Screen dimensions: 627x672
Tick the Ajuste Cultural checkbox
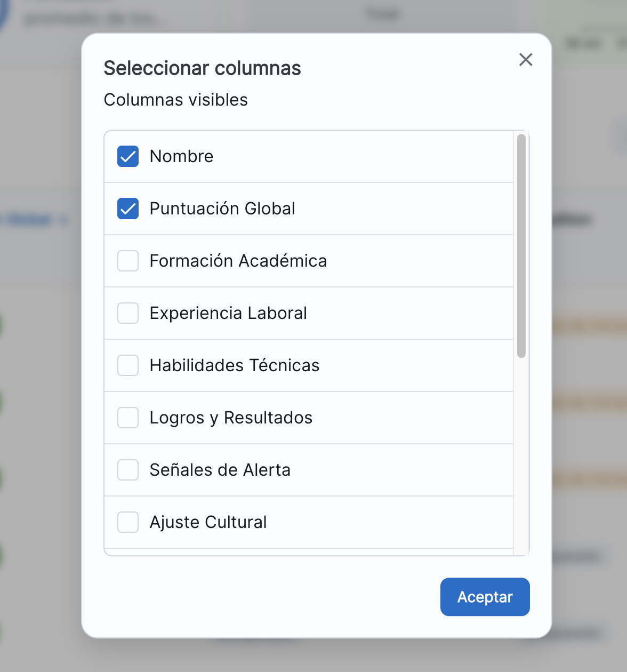[128, 522]
